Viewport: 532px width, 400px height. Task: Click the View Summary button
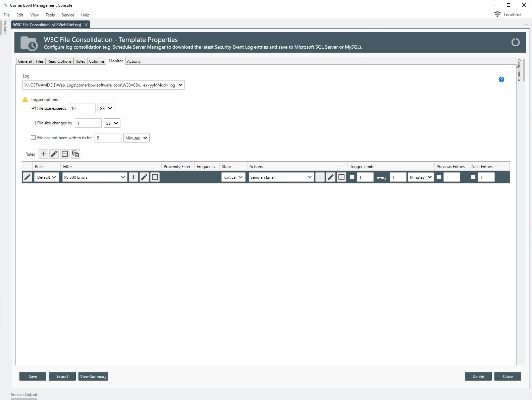pyautogui.click(x=93, y=376)
